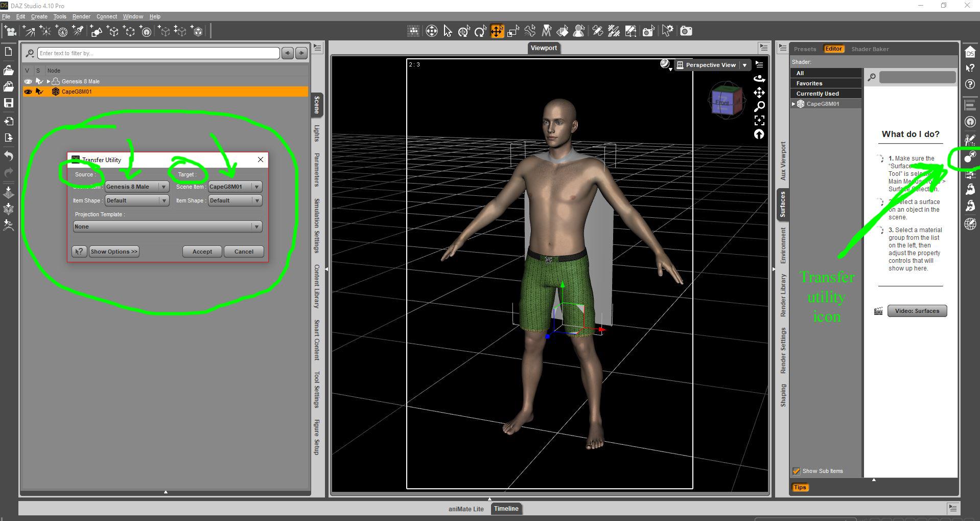Switch to the Shader Baker tab
Viewport: 980px width, 521px height.
[x=870, y=49]
